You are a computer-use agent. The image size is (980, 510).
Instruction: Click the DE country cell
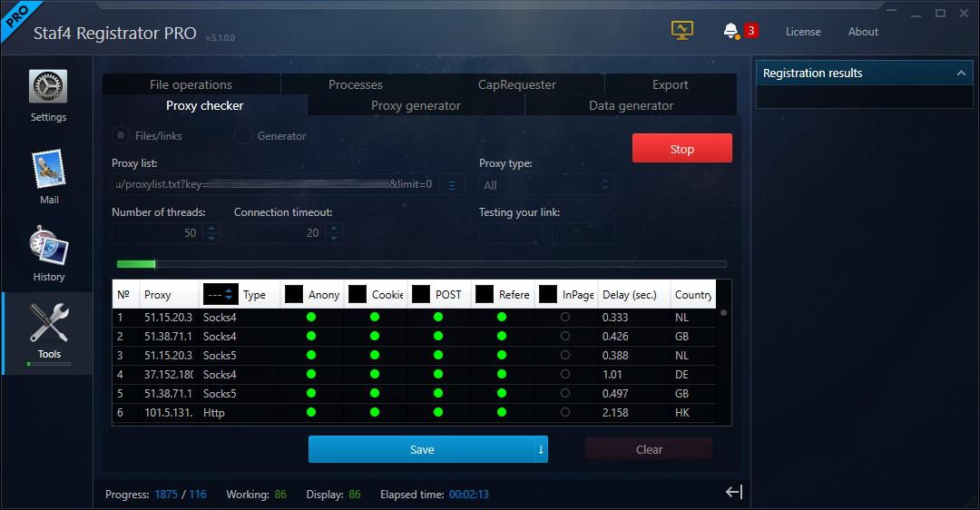pos(681,375)
